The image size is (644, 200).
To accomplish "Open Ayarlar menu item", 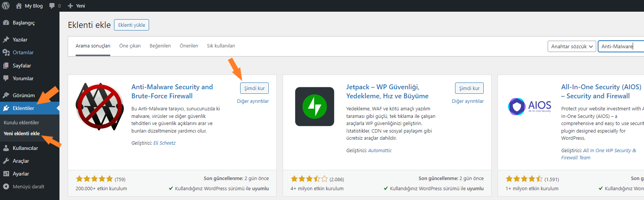I will (21, 174).
